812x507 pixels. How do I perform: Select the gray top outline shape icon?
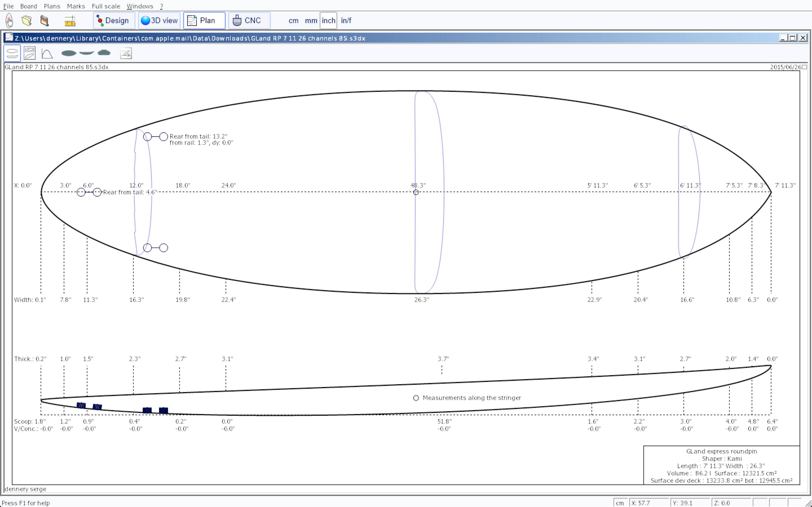69,53
